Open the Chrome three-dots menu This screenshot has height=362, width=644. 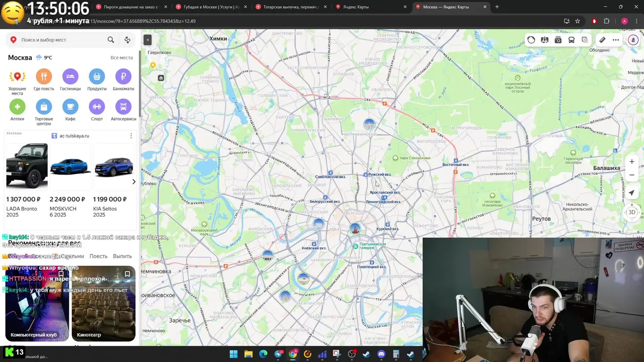tap(636, 21)
